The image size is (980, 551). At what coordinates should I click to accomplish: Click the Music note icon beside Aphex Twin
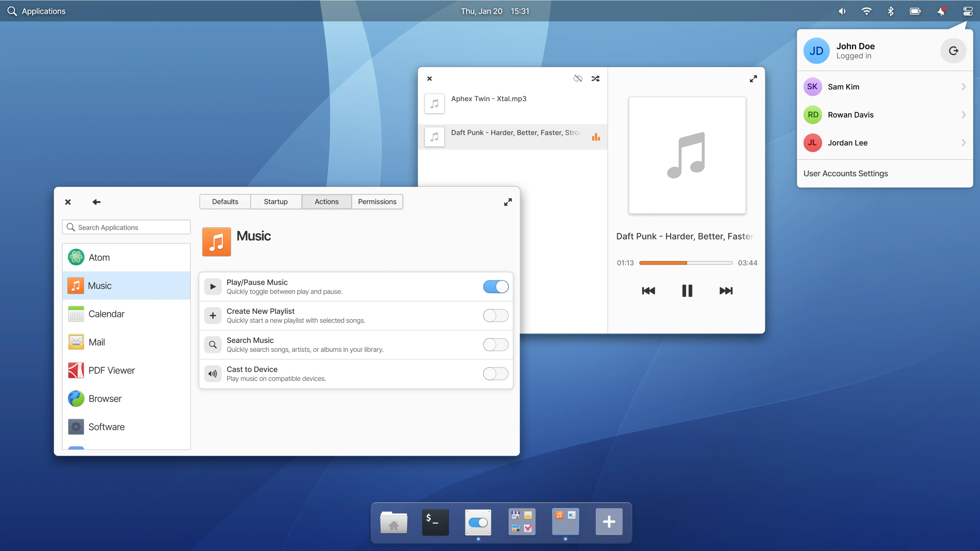[x=434, y=103]
